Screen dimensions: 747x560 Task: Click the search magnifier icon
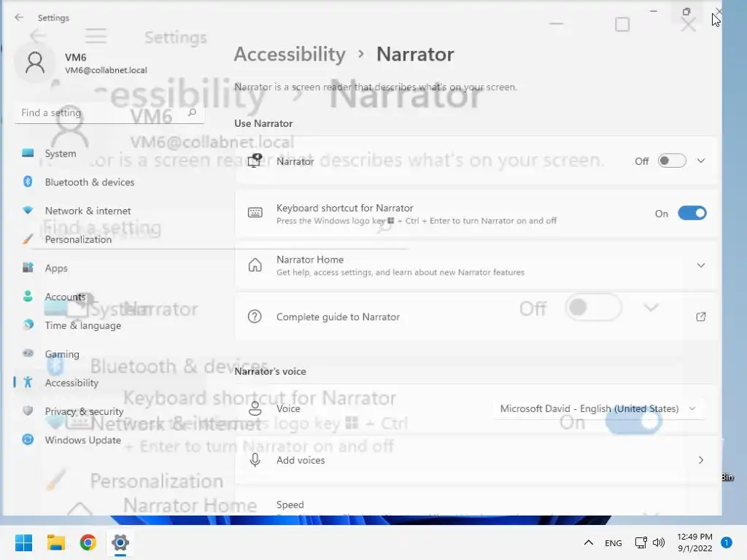click(192, 112)
